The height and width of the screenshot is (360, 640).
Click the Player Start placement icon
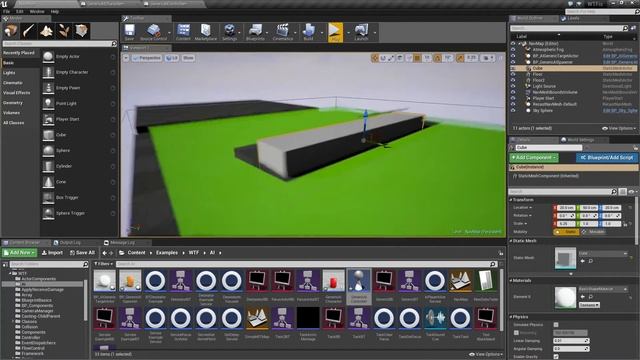tap(48, 119)
